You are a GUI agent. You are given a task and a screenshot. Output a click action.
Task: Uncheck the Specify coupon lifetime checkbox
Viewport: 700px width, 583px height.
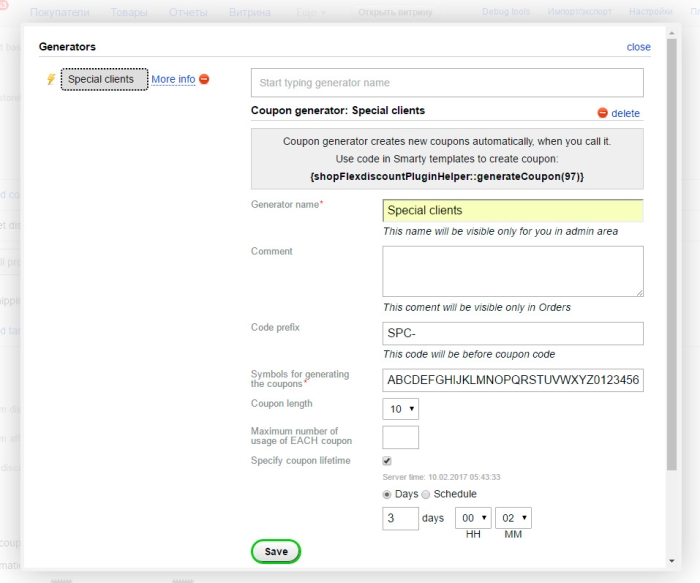387,461
